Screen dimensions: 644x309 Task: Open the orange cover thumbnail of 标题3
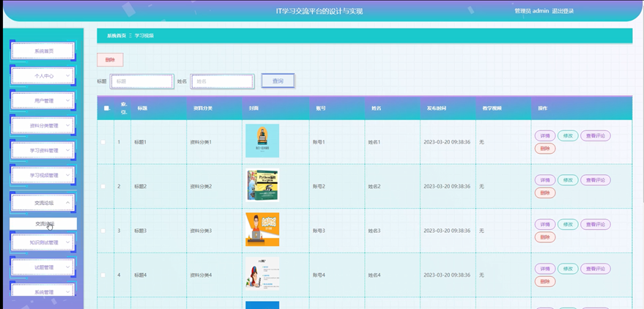pyautogui.click(x=262, y=229)
